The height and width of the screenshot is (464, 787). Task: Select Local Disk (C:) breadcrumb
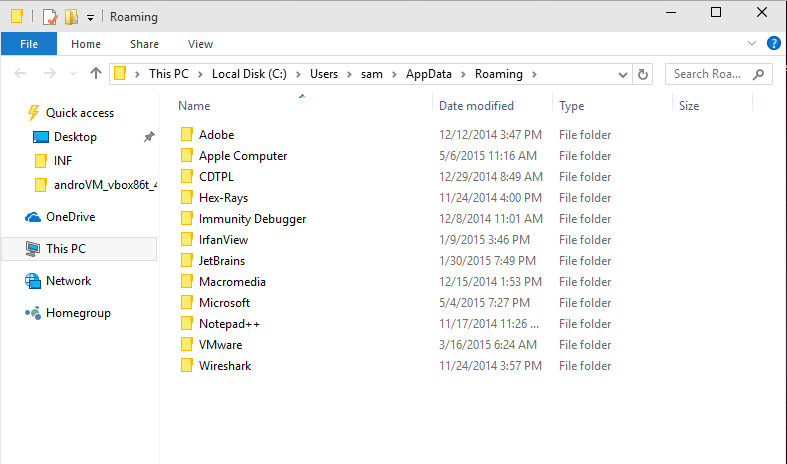click(249, 74)
